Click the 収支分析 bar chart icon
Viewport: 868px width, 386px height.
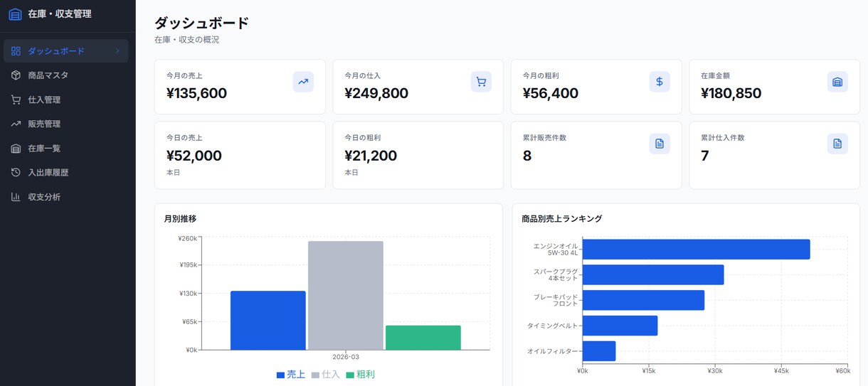tap(16, 197)
